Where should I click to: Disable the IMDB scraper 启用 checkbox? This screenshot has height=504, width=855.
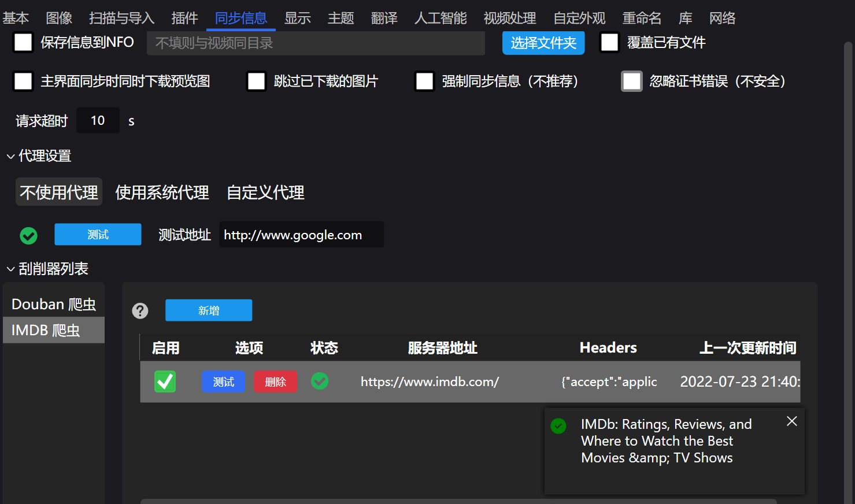(x=165, y=381)
